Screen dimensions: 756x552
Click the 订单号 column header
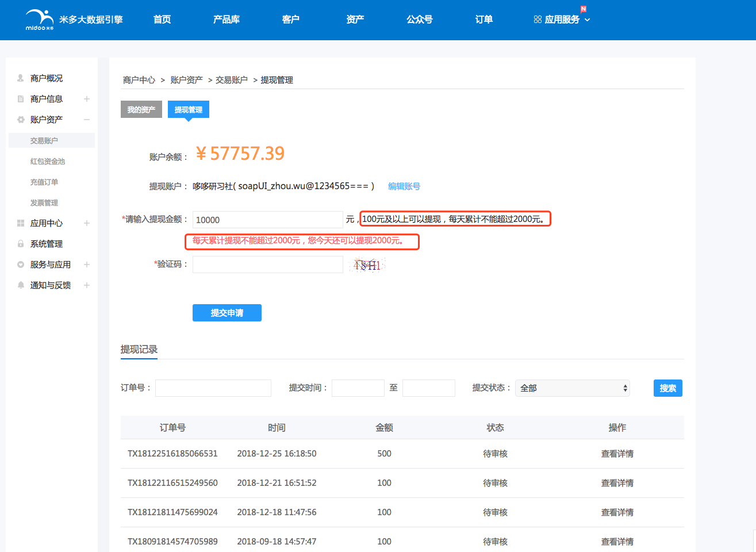172,428
